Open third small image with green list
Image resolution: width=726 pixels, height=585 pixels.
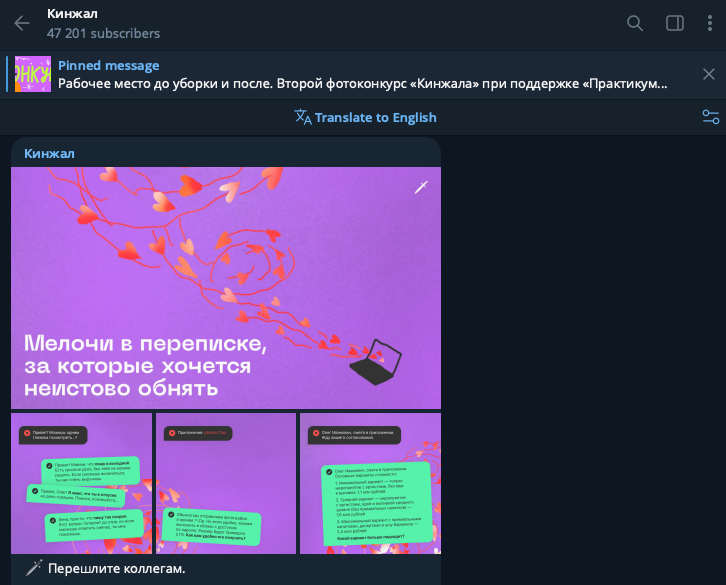tap(370, 483)
